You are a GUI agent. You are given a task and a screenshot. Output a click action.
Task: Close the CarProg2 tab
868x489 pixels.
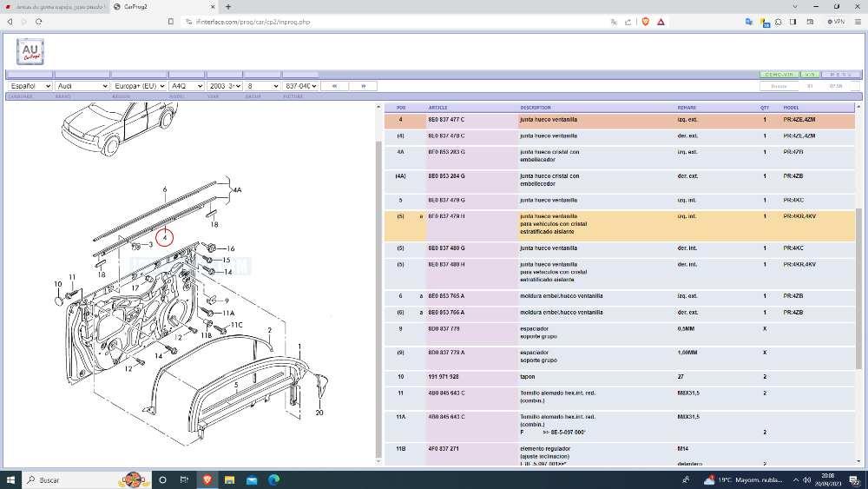(214, 7)
